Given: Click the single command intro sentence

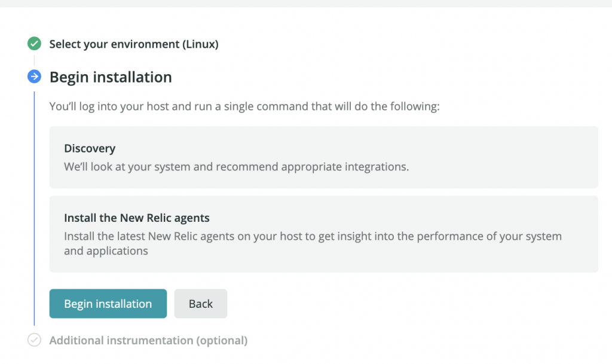Looking at the screenshot, I should pyautogui.click(x=244, y=106).
